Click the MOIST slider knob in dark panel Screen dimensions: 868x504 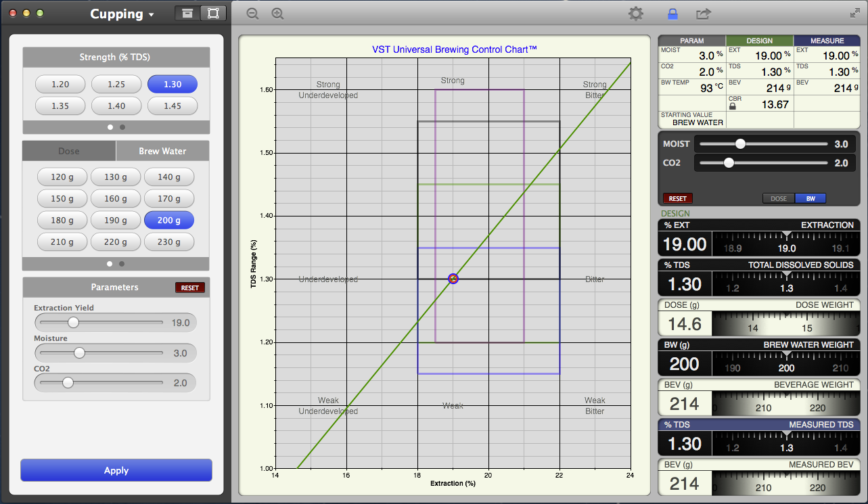click(x=740, y=144)
